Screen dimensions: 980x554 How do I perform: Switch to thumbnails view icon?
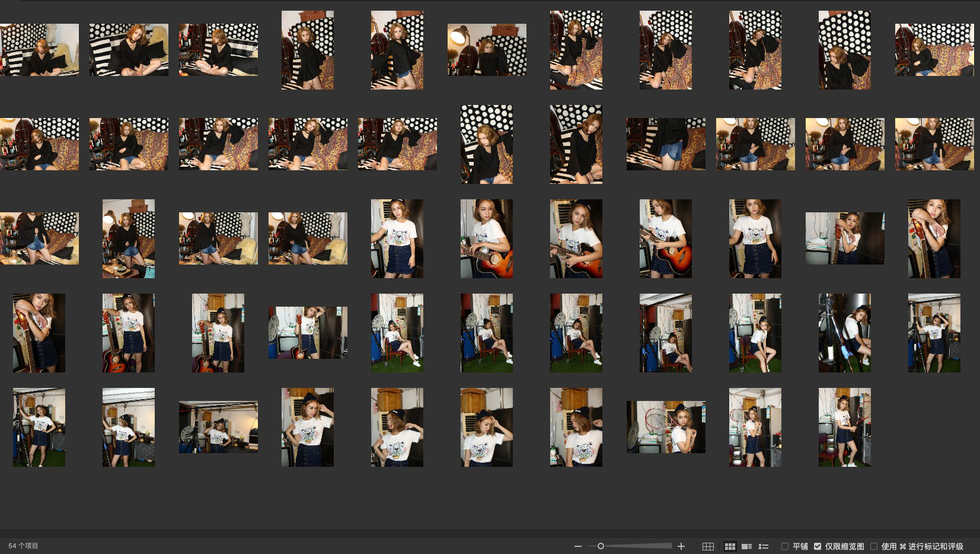tap(730, 546)
